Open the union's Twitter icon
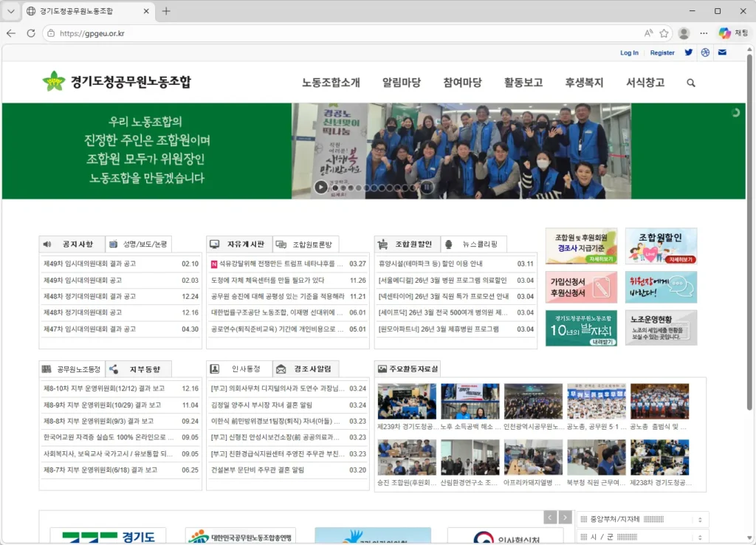The width and height of the screenshot is (756, 545). (689, 52)
